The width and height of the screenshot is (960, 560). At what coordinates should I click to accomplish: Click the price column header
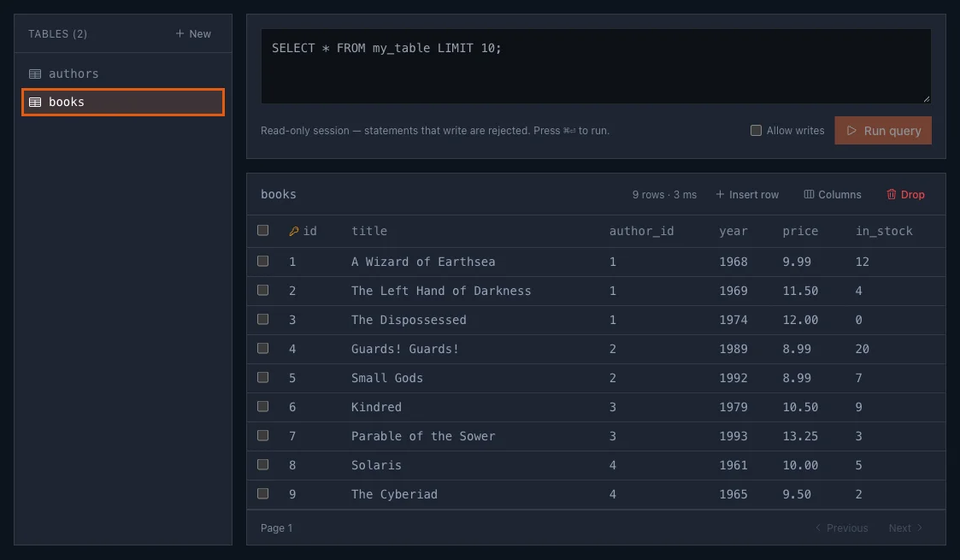[800, 232]
